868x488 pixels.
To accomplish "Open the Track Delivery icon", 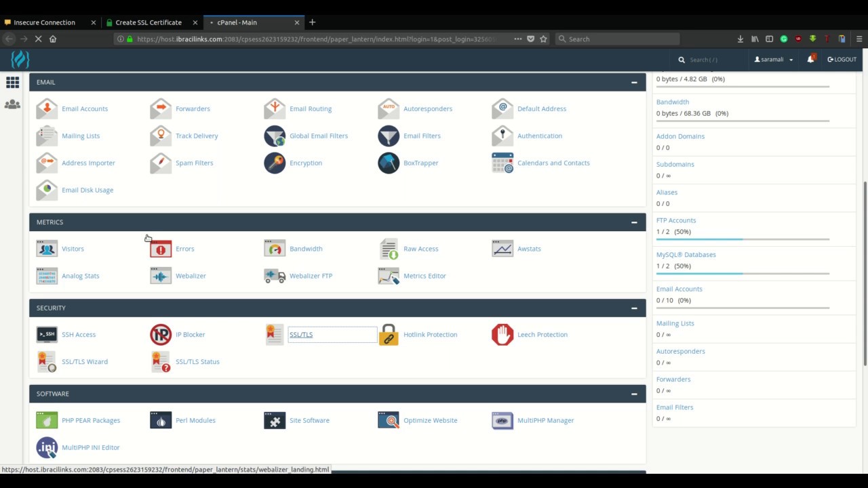I will coord(161,136).
